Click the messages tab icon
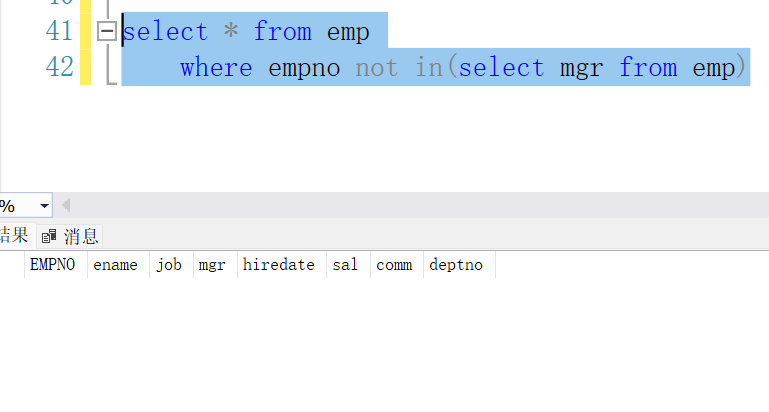 (49, 236)
